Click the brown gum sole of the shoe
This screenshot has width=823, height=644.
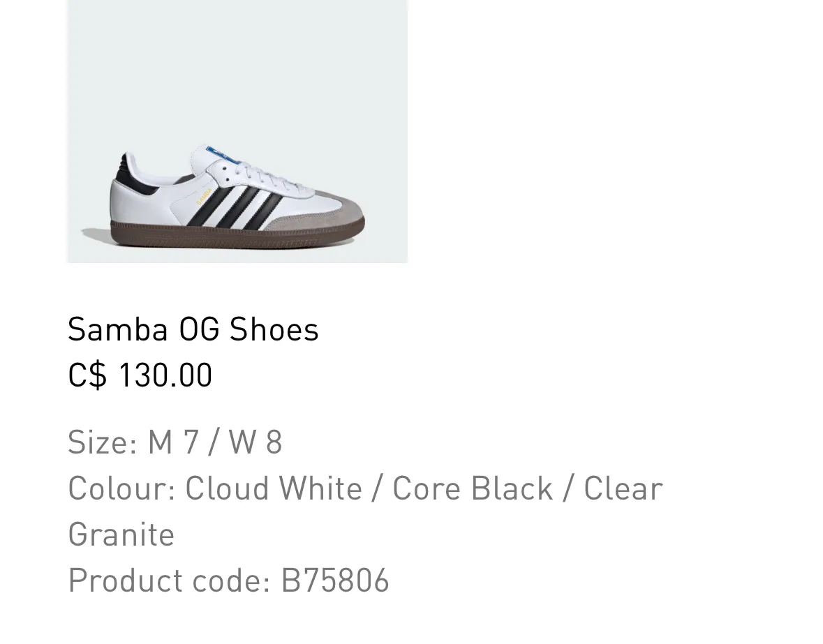(237, 234)
